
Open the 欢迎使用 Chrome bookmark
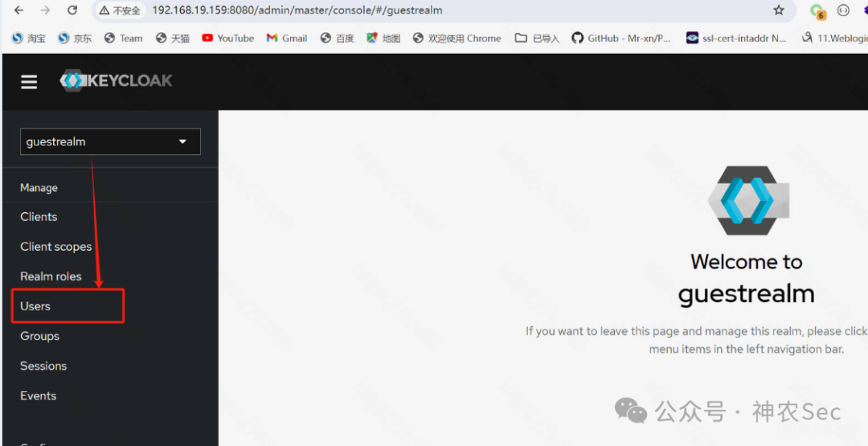click(x=457, y=39)
